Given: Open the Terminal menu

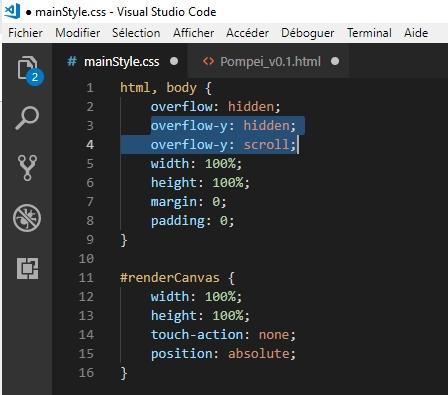Looking at the screenshot, I should pos(369,33).
